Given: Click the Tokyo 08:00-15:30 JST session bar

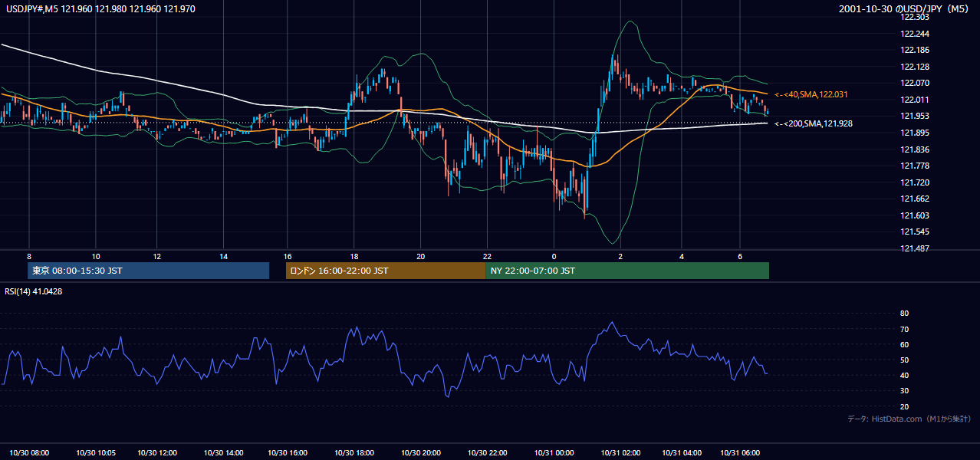Looking at the screenshot, I should [148, 271].
